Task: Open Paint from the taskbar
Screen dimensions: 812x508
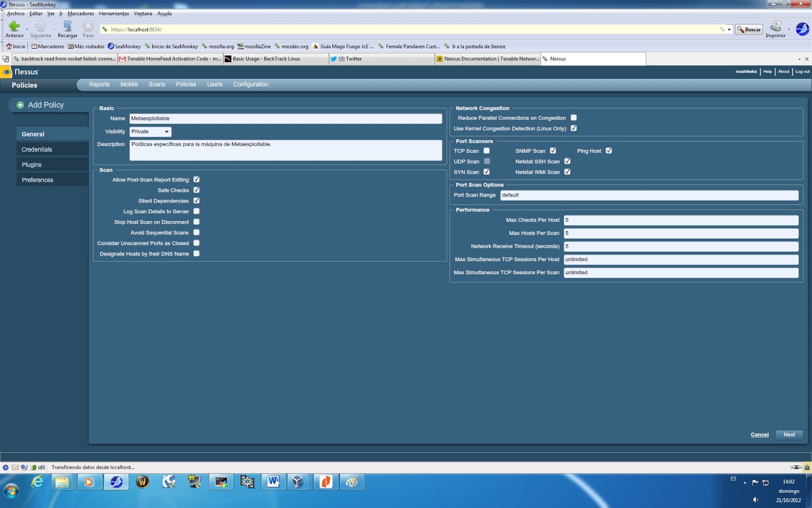Action: 352,482
